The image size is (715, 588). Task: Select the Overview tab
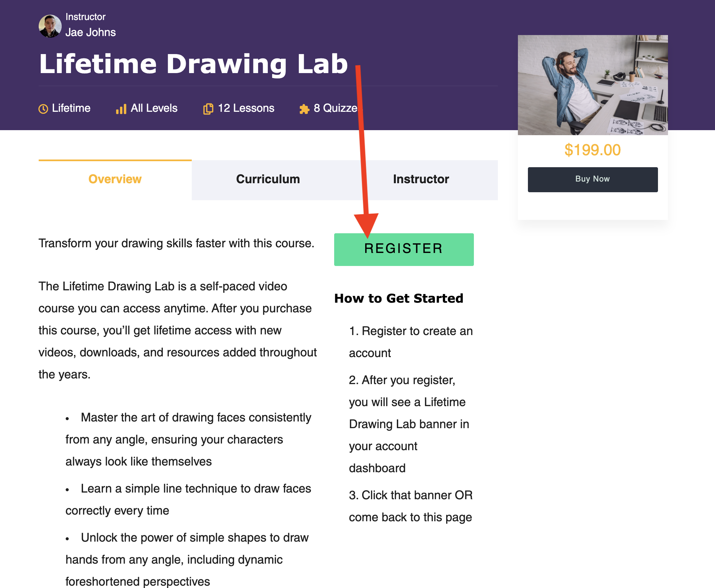point(115,180)
